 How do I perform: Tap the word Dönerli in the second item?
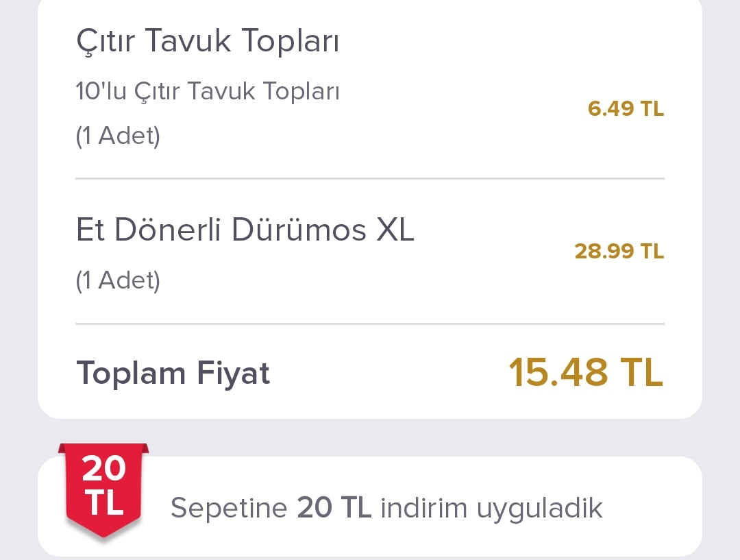click(x=168, y=230)
